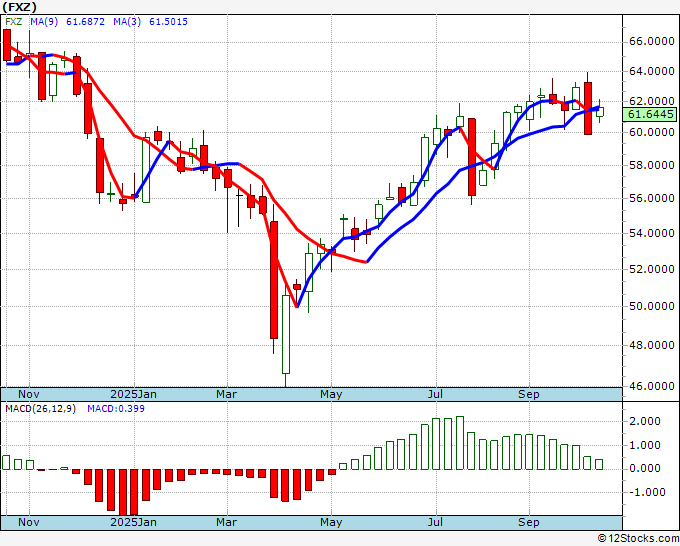
Task: Click the -1.000 MACD axis label
Action: point(646,492)
